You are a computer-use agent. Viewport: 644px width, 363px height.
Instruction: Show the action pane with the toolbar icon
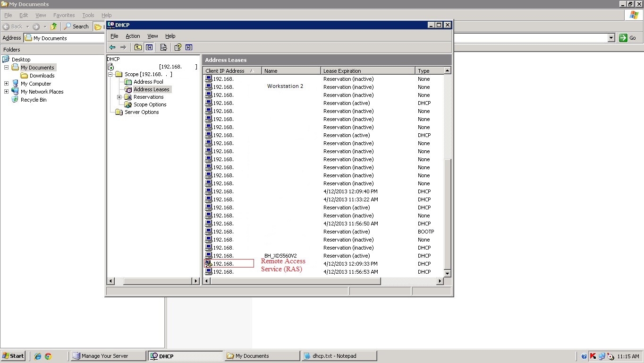pyautogui.click(x=189, y=47)
